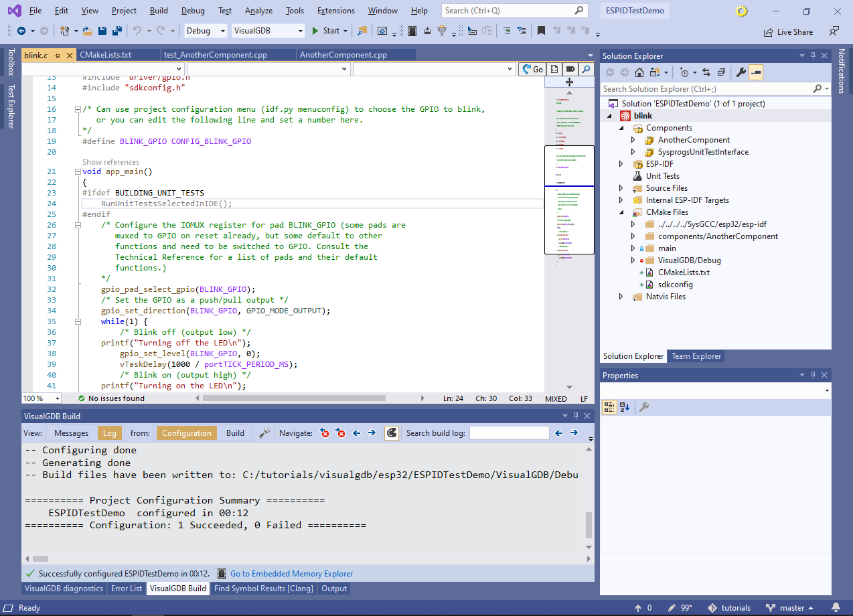Collapse the app_main function outline marker
853x616 pixels.
(x=78, y=171)
